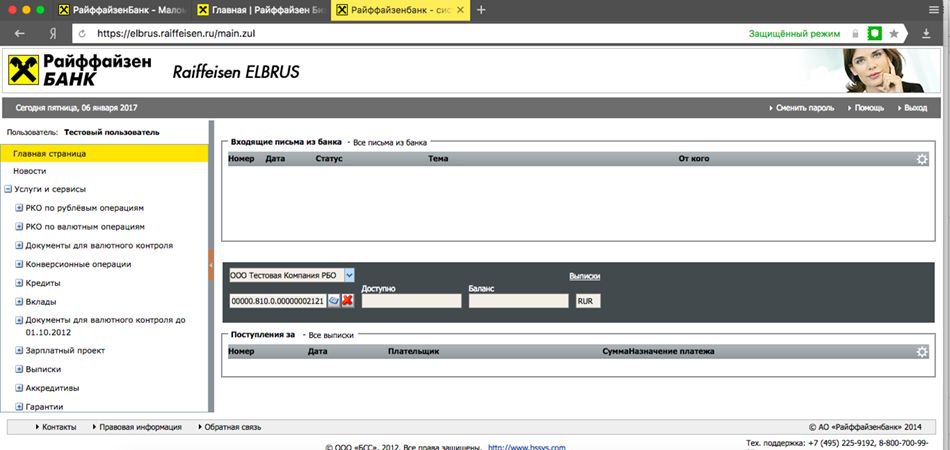The height and width of the screenshot is (450, 950).
Task: Collapse the sidebar using the orange splitter handle
Action: pos(211,265)
